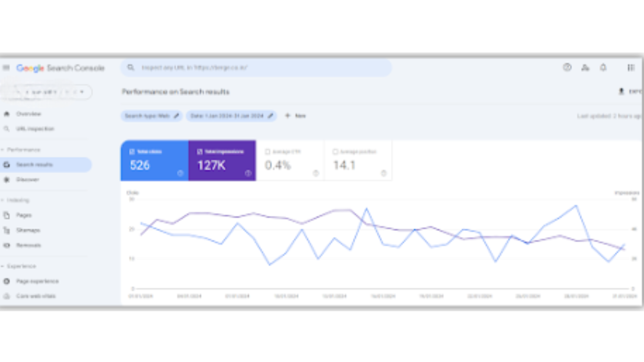644x362 pixels.
Task: Click pencil icon on Search type chip
Action: click(x=176, y=116)
